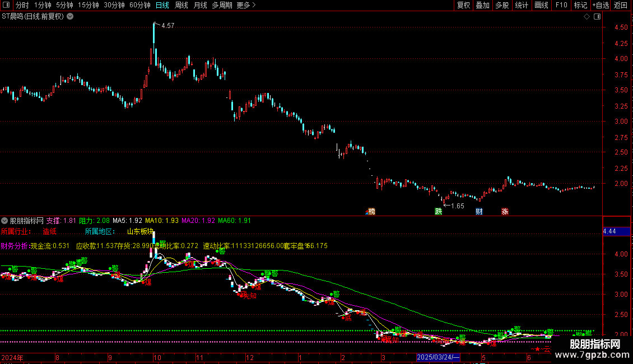Viewport: 633px width, 364px height.
Task: Click the ST晨鸣(日线.前复权) chart title
Action: coord(32,17)
